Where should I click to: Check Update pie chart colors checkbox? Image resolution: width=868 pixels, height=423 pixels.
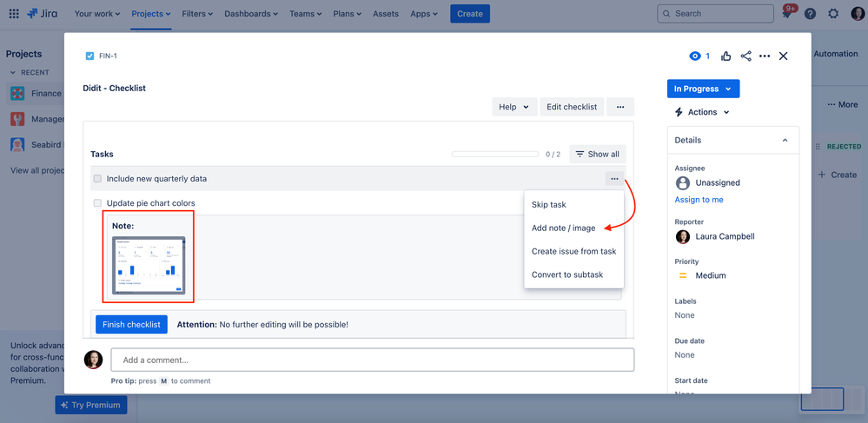[97, 203]
